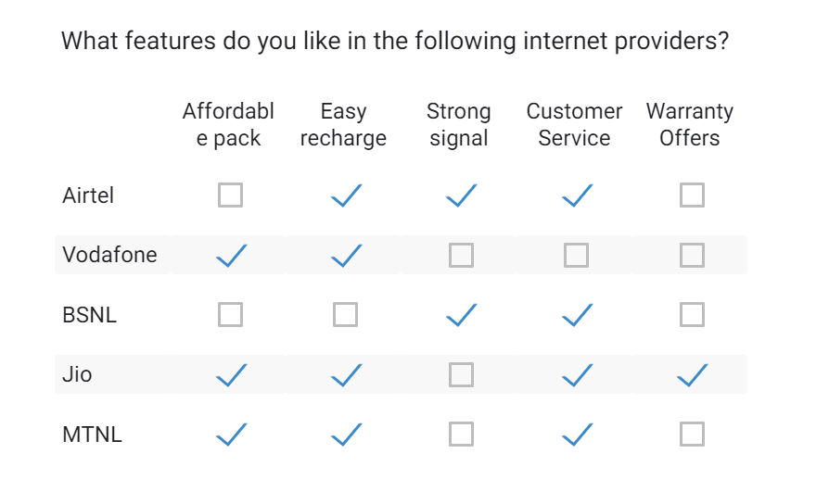Uncheck BSNL Strong signal checkmark
This screenshot has height=504, width=829.
(x=461, y=315)
